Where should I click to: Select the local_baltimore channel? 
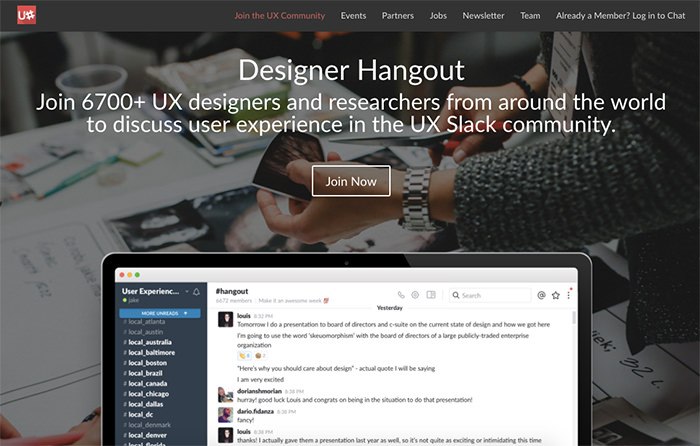click(x=149, y=352)
